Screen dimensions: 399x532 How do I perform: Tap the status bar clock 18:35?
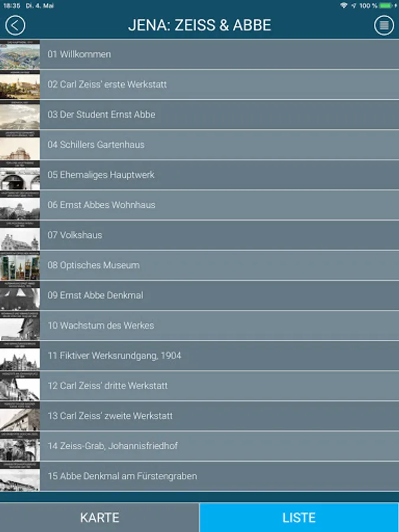coord(12,5)
